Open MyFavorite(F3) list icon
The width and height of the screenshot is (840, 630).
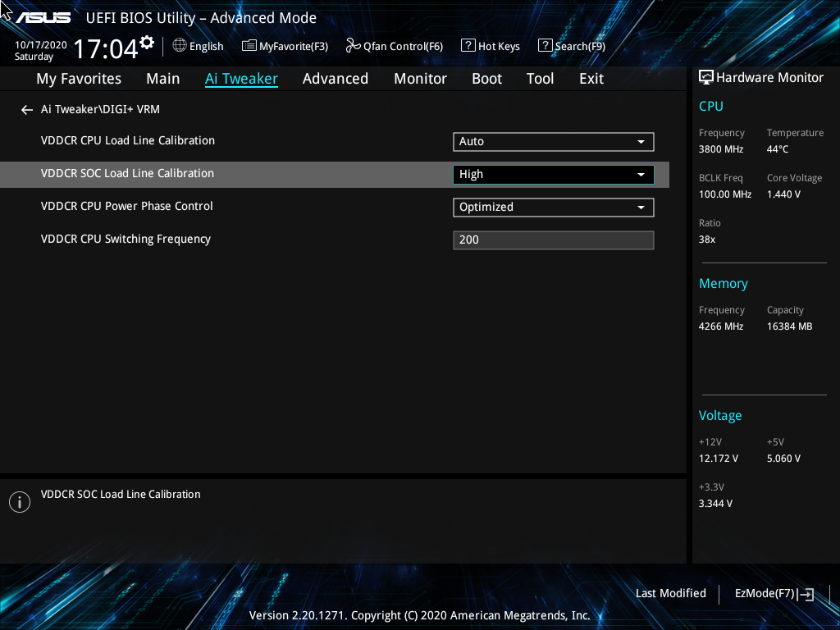pos(249,46)
